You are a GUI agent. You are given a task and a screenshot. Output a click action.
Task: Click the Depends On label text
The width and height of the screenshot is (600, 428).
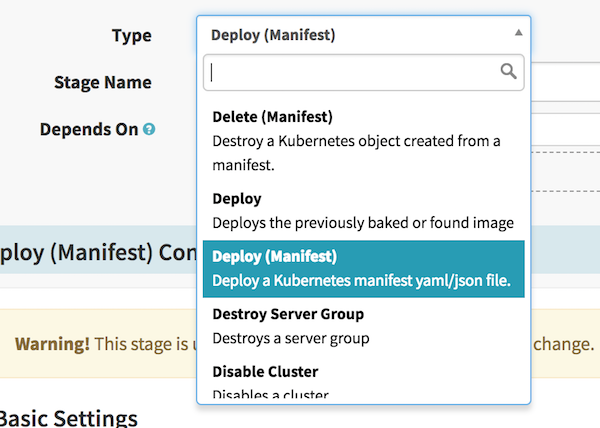coord(88,129)
